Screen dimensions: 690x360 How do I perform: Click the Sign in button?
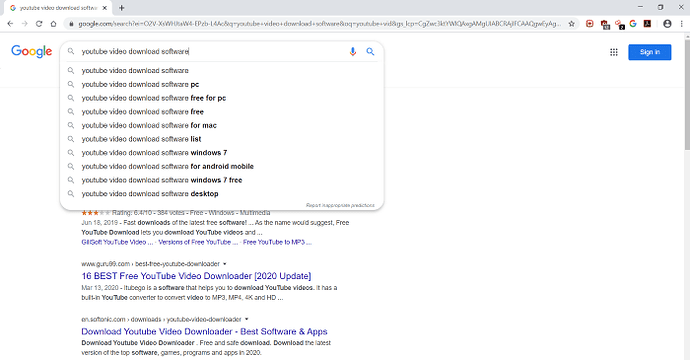click(x=650, y=52)
